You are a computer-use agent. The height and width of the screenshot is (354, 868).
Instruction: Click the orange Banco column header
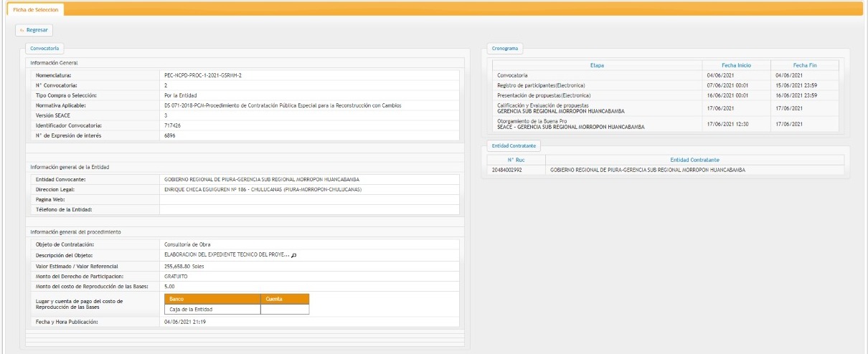(212, 299)
